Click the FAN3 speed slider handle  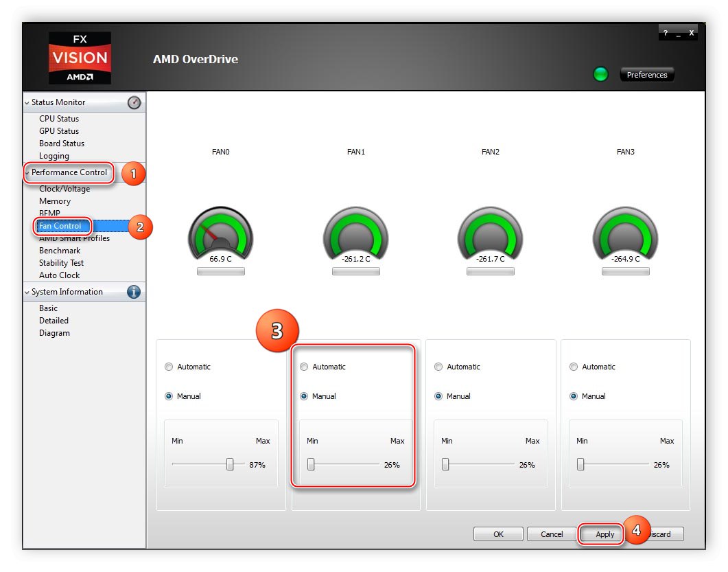point(580,464)
